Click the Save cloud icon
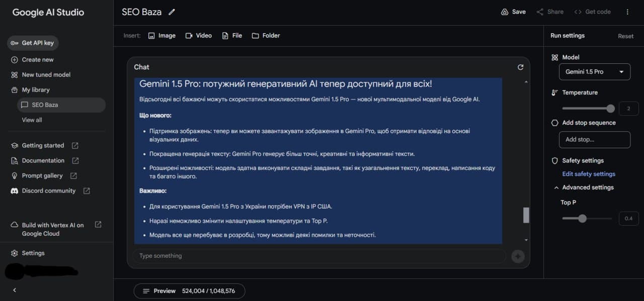Screen dimensions: 644x301 click(x=505, y=12)
